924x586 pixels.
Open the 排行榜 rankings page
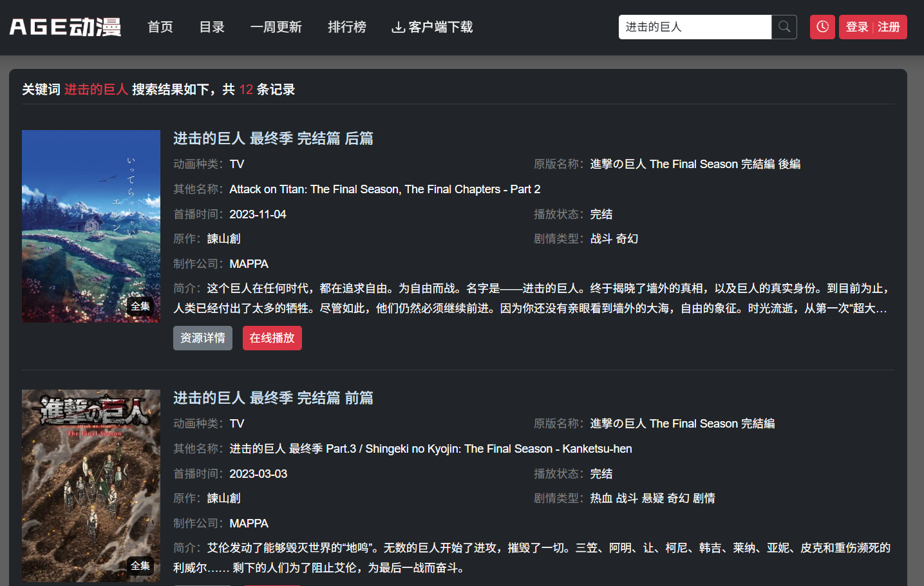[346, 27]
